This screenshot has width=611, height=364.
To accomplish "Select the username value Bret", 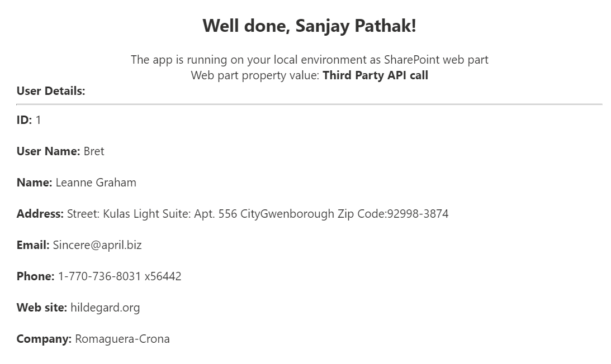I will [x=94, y=151].
